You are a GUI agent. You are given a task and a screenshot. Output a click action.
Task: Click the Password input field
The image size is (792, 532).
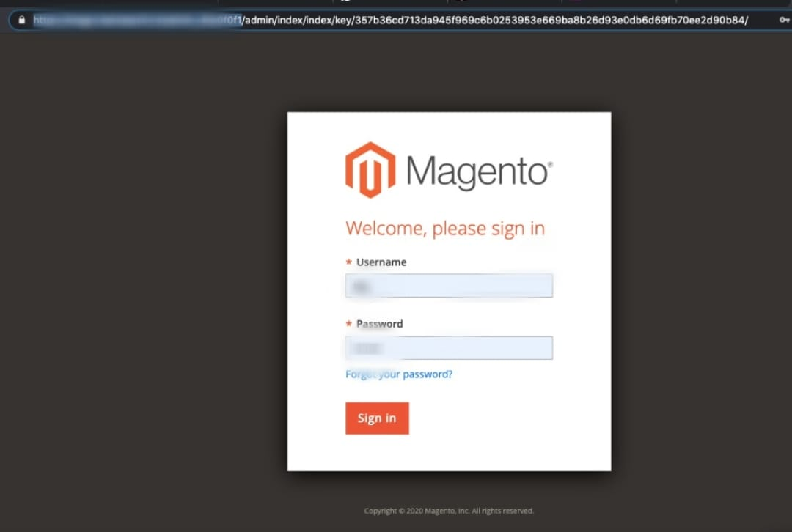[x=449, y=348]
